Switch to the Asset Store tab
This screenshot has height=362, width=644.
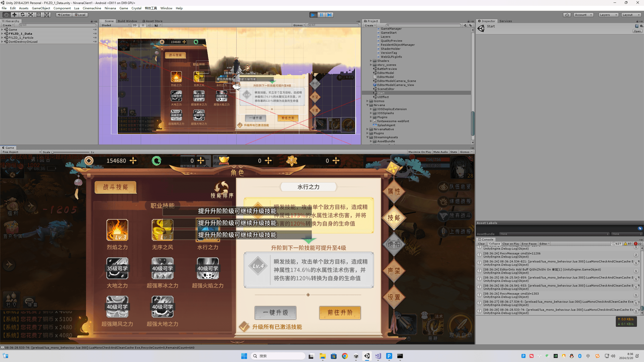click(x=152, y=21)
